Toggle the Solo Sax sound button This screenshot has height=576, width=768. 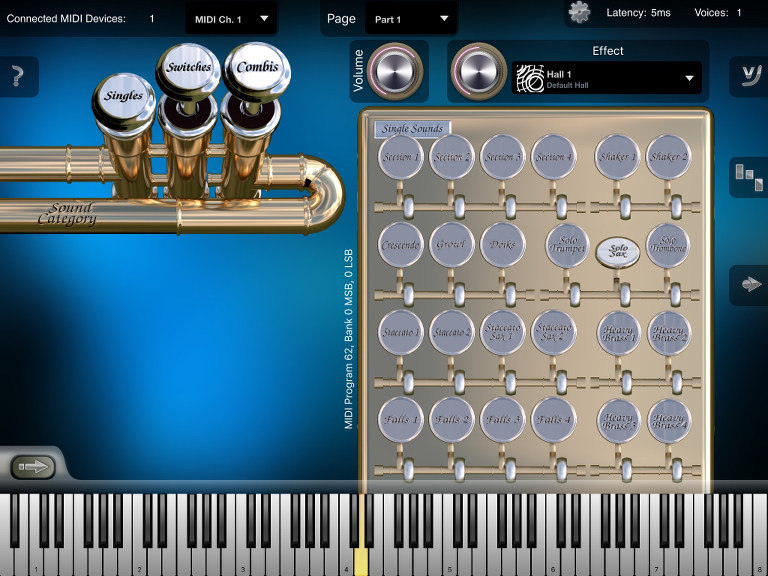tap(618, 253)
